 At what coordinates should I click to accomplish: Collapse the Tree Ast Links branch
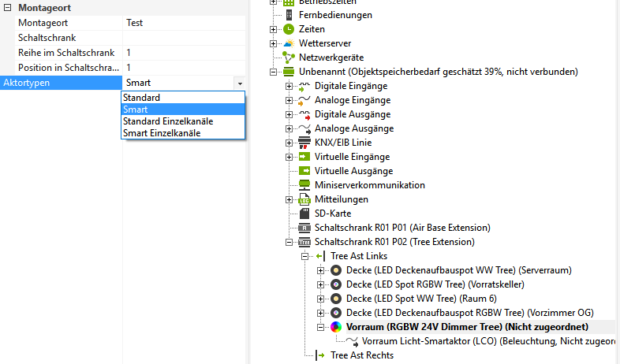pos(305,256)
